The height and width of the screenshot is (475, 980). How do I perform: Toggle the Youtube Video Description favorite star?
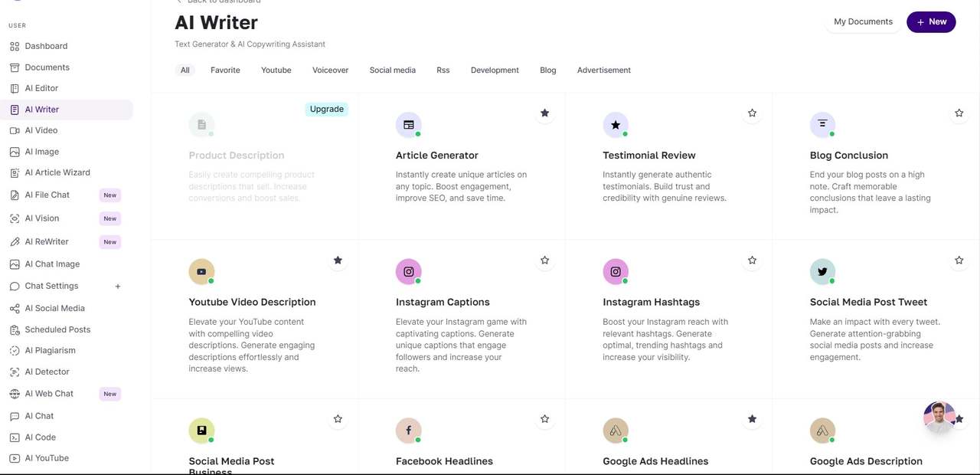tap(338, 260)
